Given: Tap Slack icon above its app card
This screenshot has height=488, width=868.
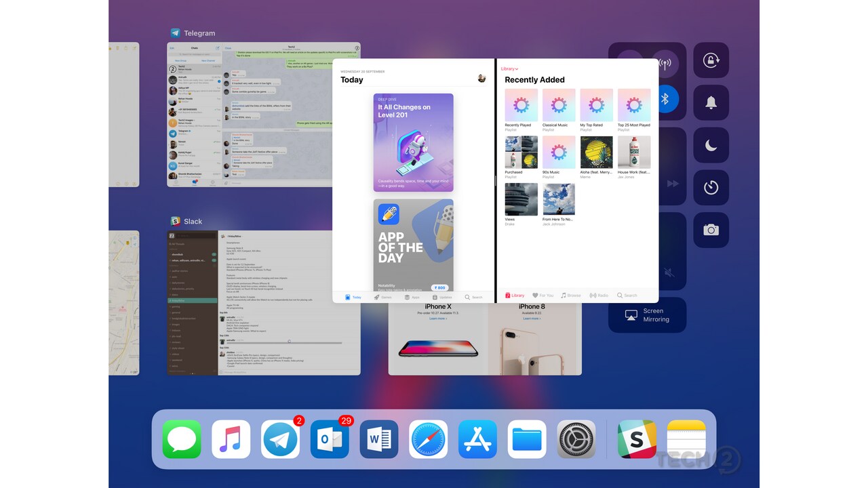Looking at the screenshot, I should [x=175, y=221].
